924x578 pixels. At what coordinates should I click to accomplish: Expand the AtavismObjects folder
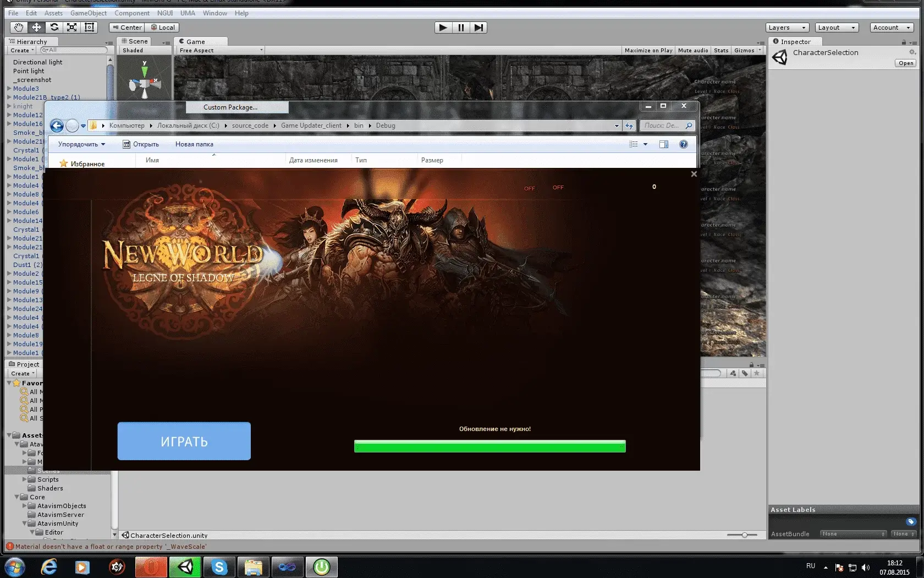click(x=24, y=506)
